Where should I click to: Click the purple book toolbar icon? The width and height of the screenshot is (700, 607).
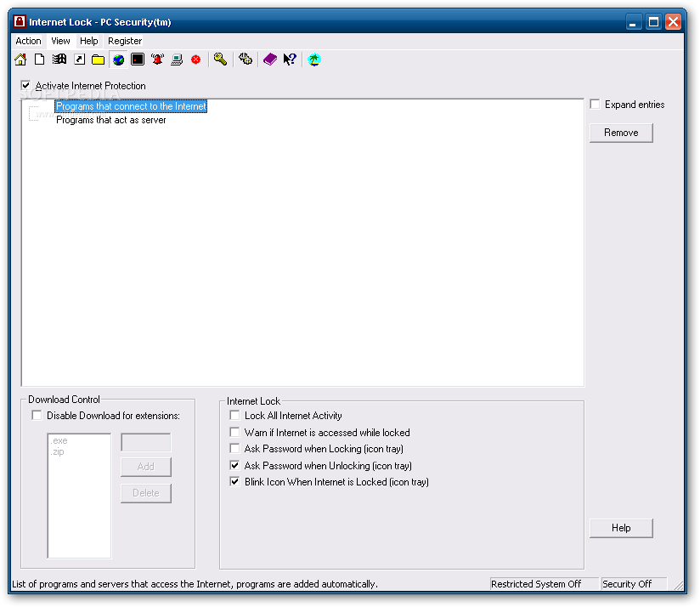[270, 59]
